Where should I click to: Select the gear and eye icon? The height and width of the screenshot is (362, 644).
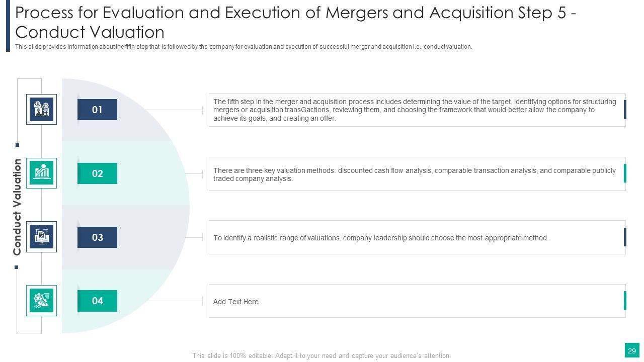[41, 301]
